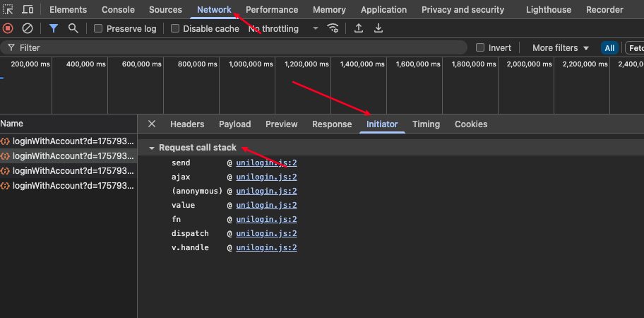Select the highlighted second loginWithAccount request
Viewport: 644px width, 318px height.
[x=68, y=155]
